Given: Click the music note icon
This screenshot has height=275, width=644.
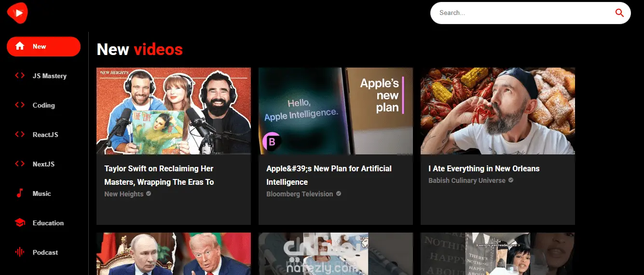Looking at the screenshot, I should pyautogui.click(x=20, y=193).
